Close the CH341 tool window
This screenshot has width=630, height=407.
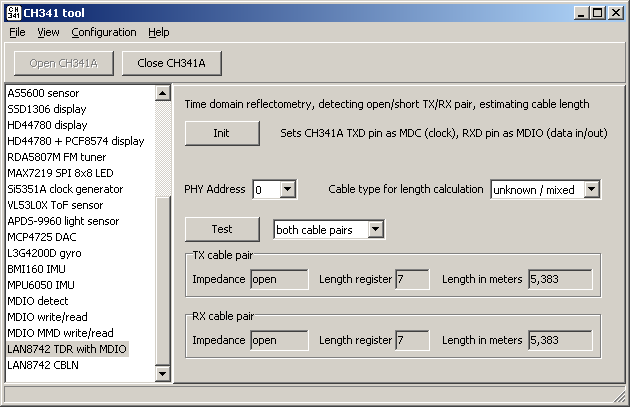point(616,13)
